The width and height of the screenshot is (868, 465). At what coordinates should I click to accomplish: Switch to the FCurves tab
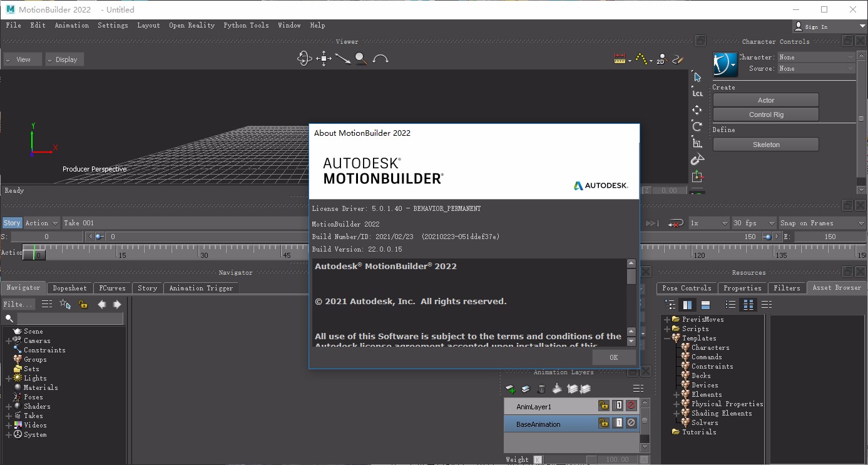[x=112, y=288]
